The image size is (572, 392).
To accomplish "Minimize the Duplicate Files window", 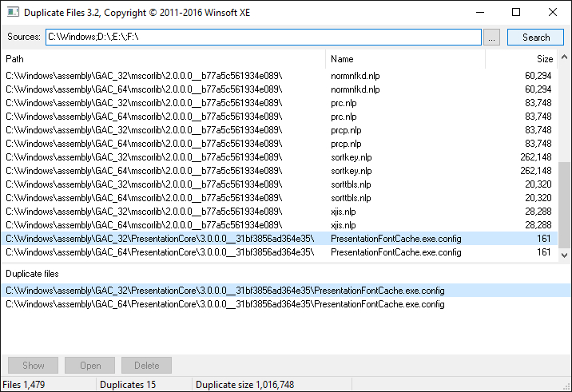I will (479, 12).
